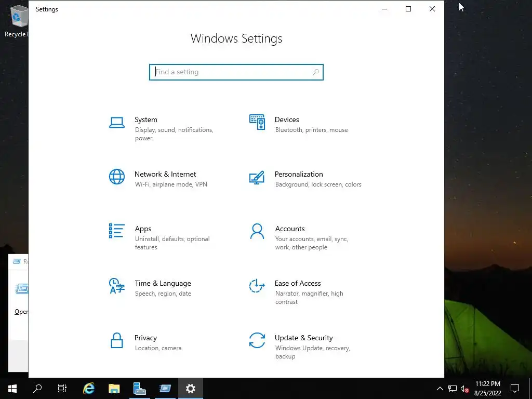The height and width of the screenshot is (399, 532).
Task: Open the Time & Language icon
Action: pyautogui.click(x=117, y=286)
